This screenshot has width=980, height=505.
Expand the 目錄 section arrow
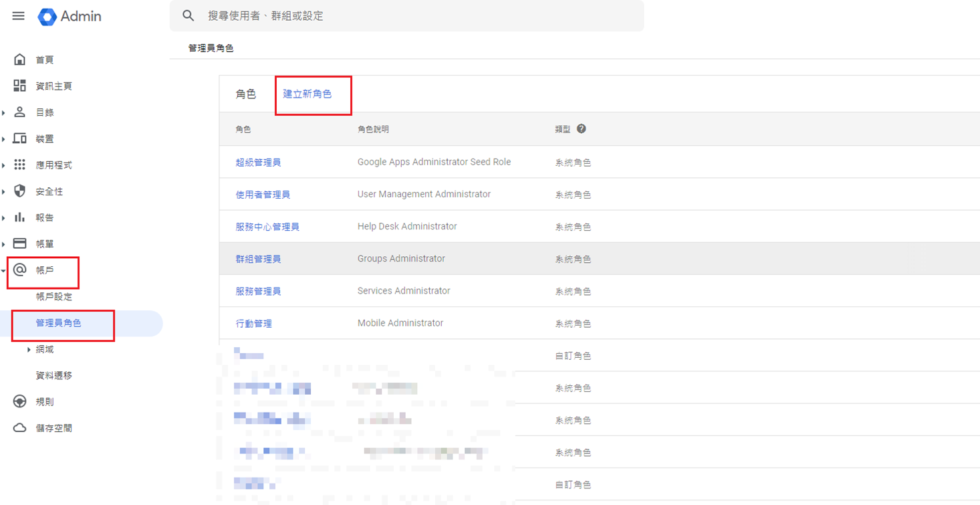point(4,113)
